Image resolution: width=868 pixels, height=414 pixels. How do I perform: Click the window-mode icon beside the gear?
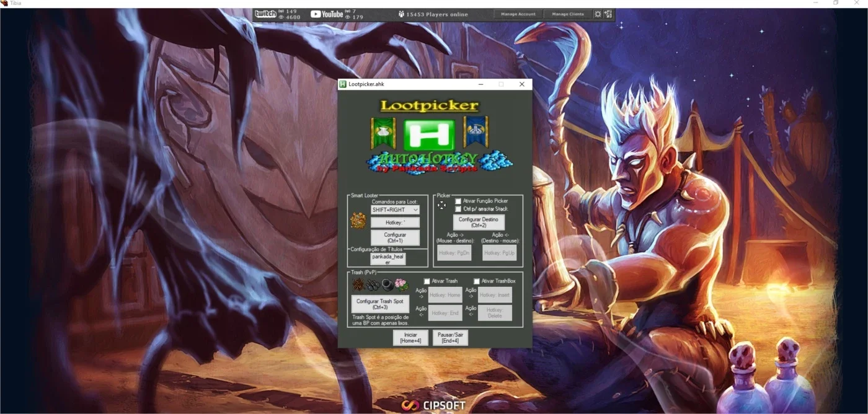tap(608, 14)
